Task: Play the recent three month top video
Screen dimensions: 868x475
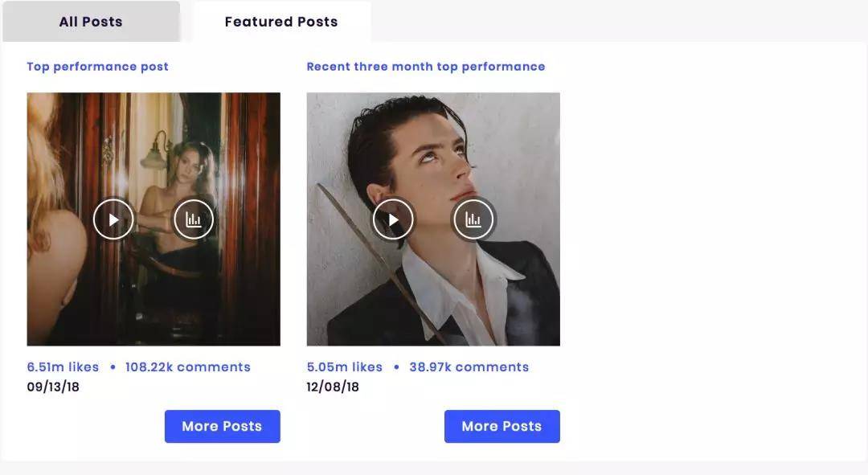Action: tap(393, 219)
